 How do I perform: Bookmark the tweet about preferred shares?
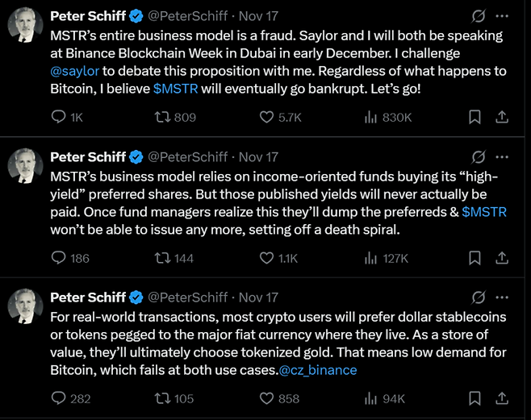click(x=475, y=258)
